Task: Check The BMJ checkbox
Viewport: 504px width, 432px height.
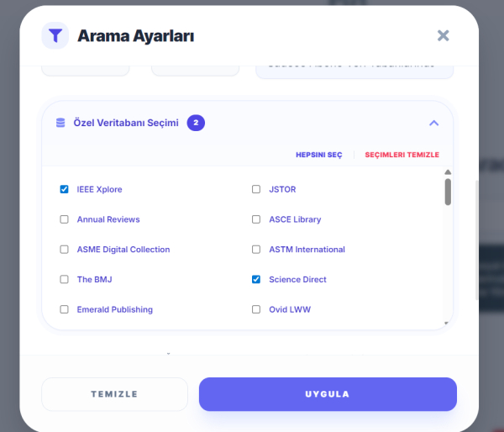Action: pyautogui.click(x=65, y=279)
